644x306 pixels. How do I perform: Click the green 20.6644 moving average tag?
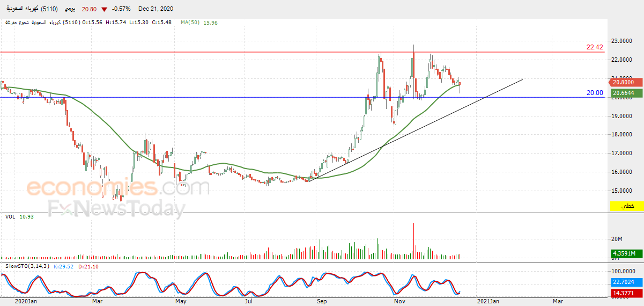tap(626, 93)
